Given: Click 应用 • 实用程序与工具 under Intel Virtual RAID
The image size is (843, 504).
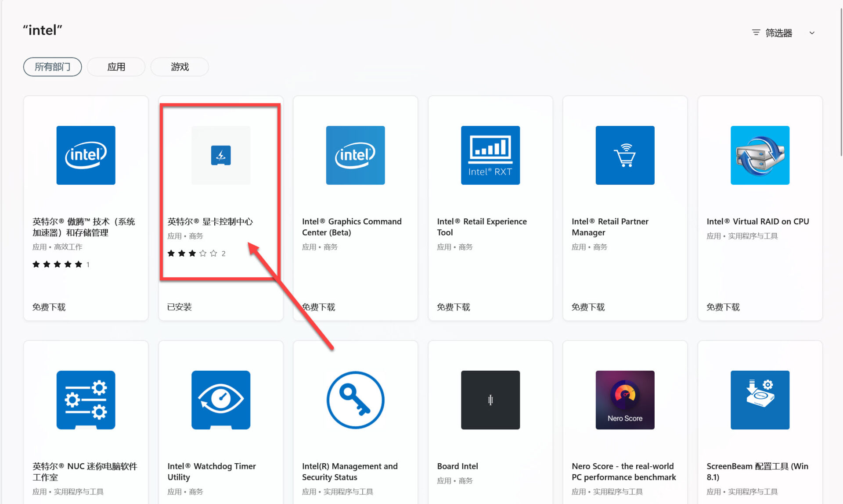Looking at the screenshot, I should [x=742, y=236].
